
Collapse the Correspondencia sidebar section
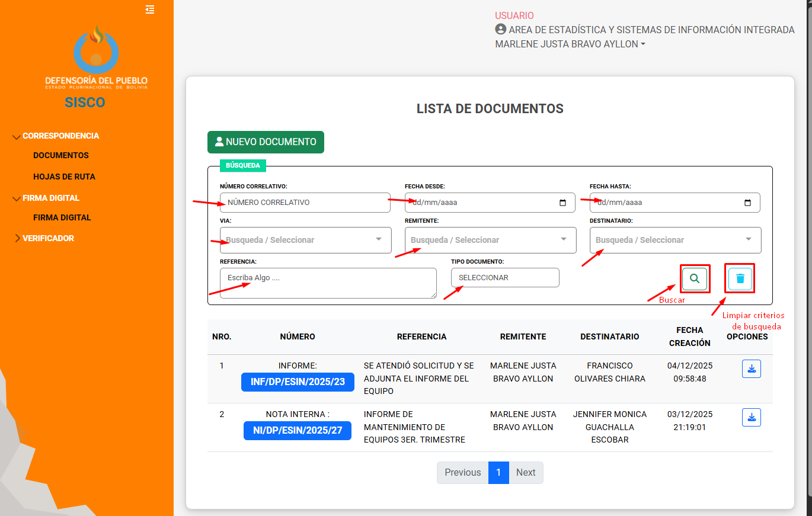tap(60, 136)
